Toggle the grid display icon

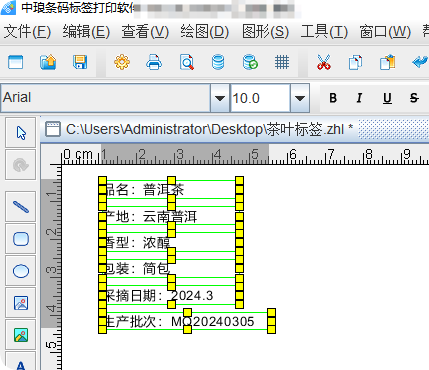point(282,62)
